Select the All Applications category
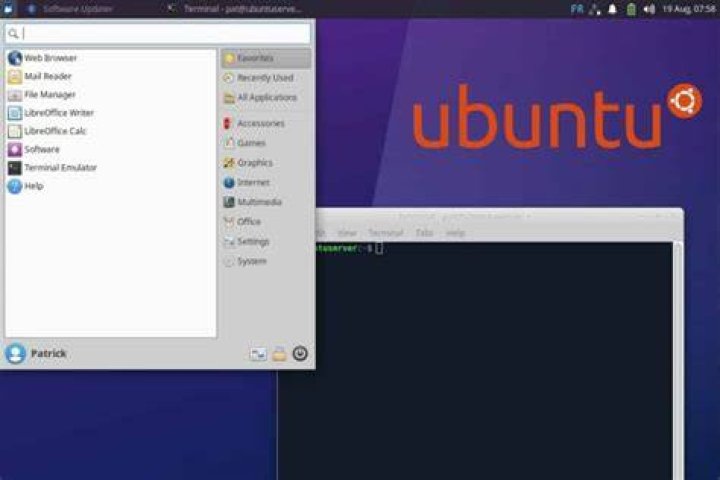 pyautogui.click(x=266, y=98)
